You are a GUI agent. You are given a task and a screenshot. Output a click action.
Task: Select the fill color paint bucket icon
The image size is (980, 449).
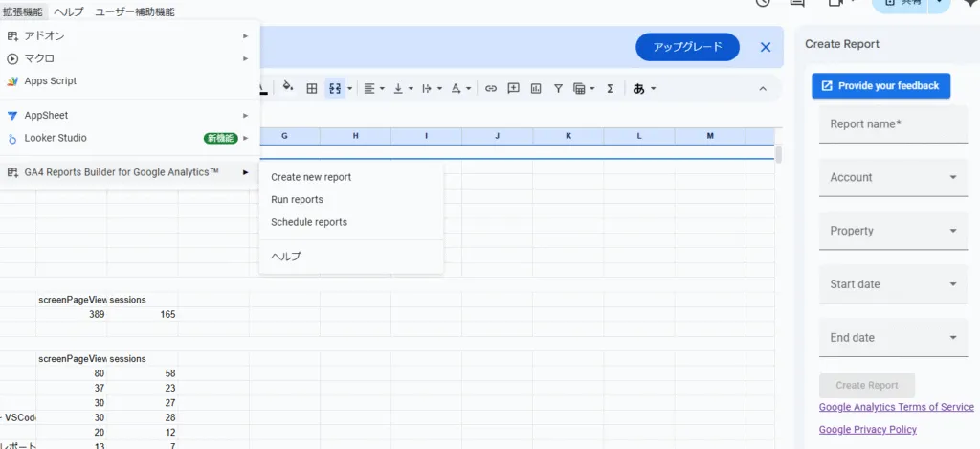click(x=287, y=88)
